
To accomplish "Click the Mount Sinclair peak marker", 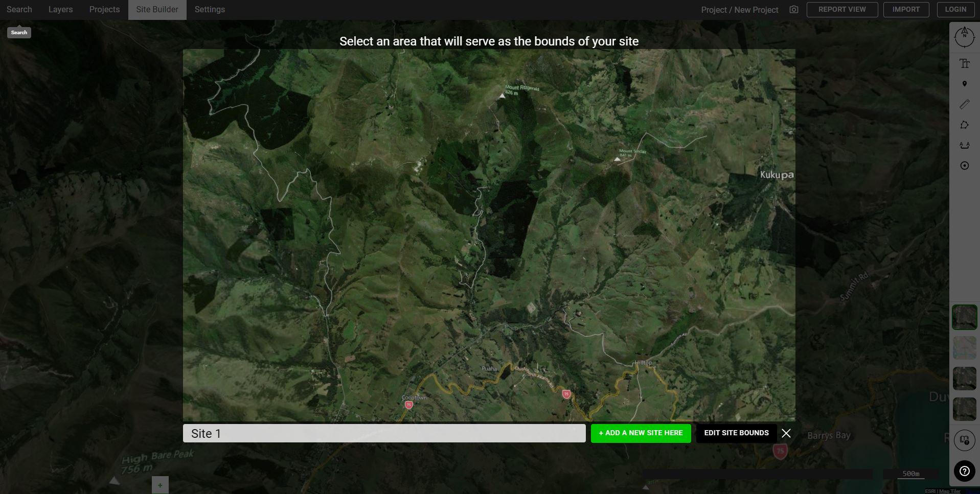I will tap(617, 159).
